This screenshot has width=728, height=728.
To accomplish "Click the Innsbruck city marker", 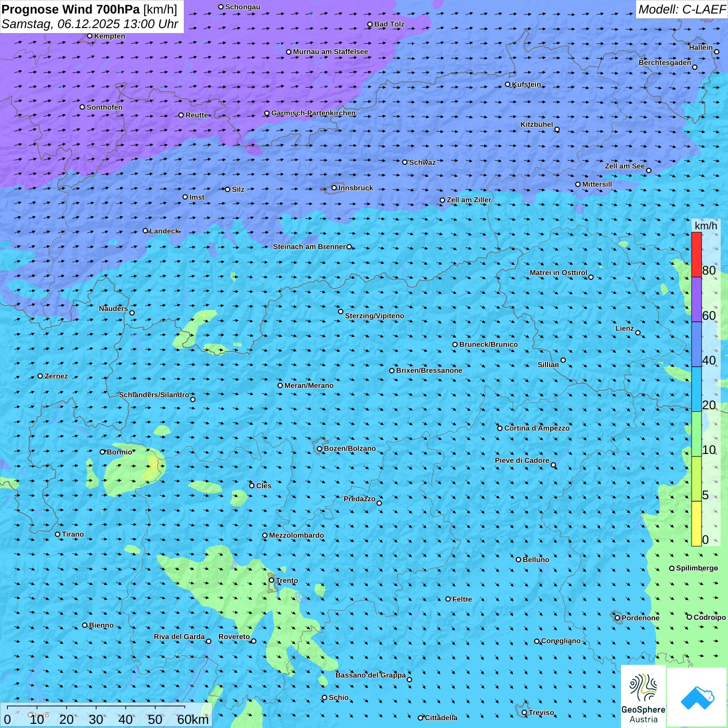I will click(x=334, y=188).
